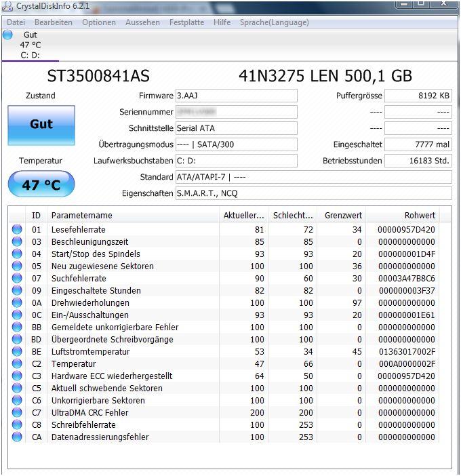The height and width of the screenshot is (476, 461).
Task: Click the status orb of Neu zugewiesene Sektoren
Action: click(x=17, y=266)
